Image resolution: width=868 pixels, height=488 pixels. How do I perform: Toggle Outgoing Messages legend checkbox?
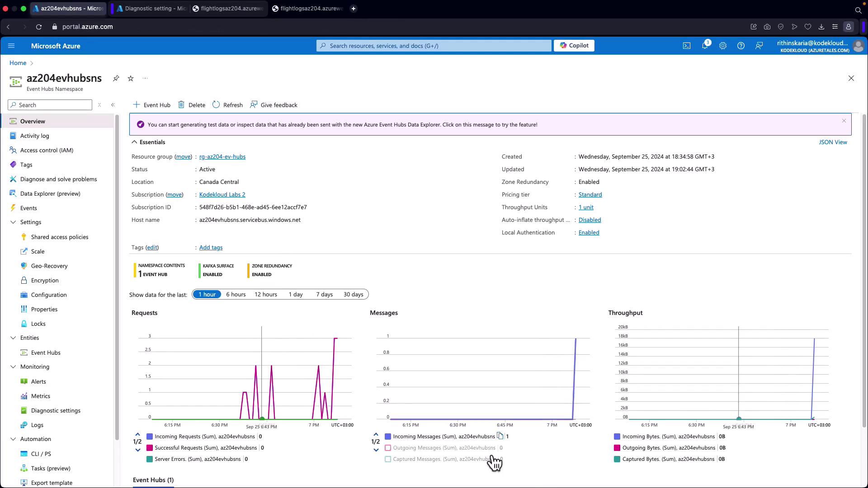388,448
